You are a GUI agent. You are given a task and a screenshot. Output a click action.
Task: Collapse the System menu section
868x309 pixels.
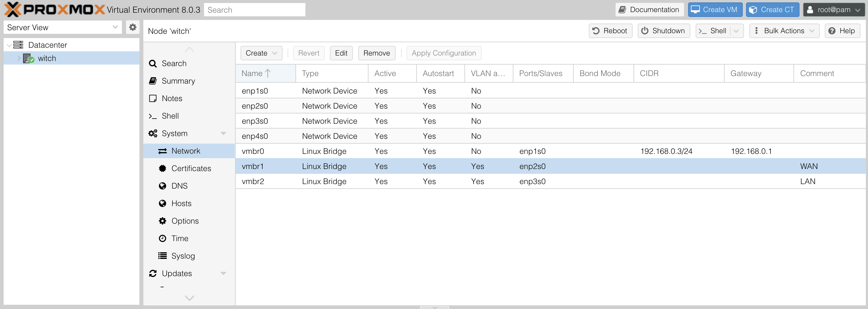coord(223,133)
